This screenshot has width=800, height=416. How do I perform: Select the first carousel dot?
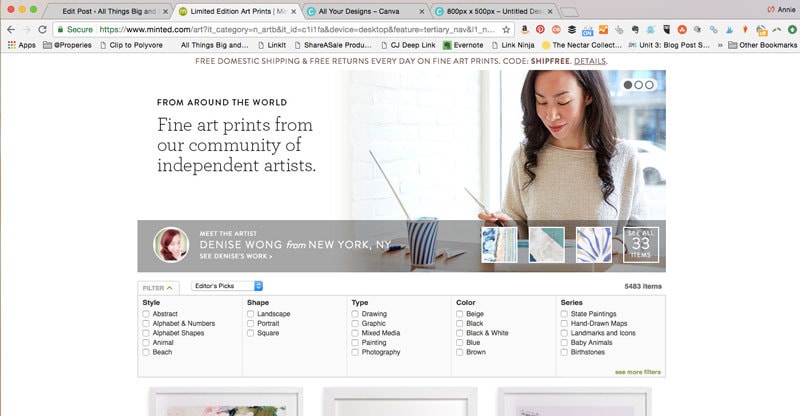tap(628, 85)
